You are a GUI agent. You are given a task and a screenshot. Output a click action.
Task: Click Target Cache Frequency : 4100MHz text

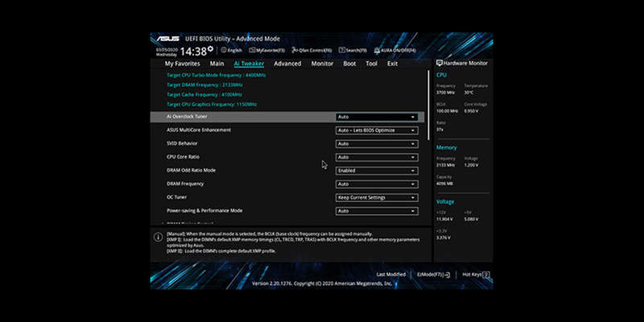click(x=204, y=95)
